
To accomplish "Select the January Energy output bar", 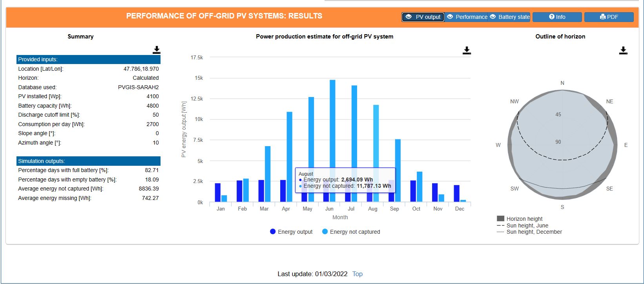I will (x=218, y=193).
